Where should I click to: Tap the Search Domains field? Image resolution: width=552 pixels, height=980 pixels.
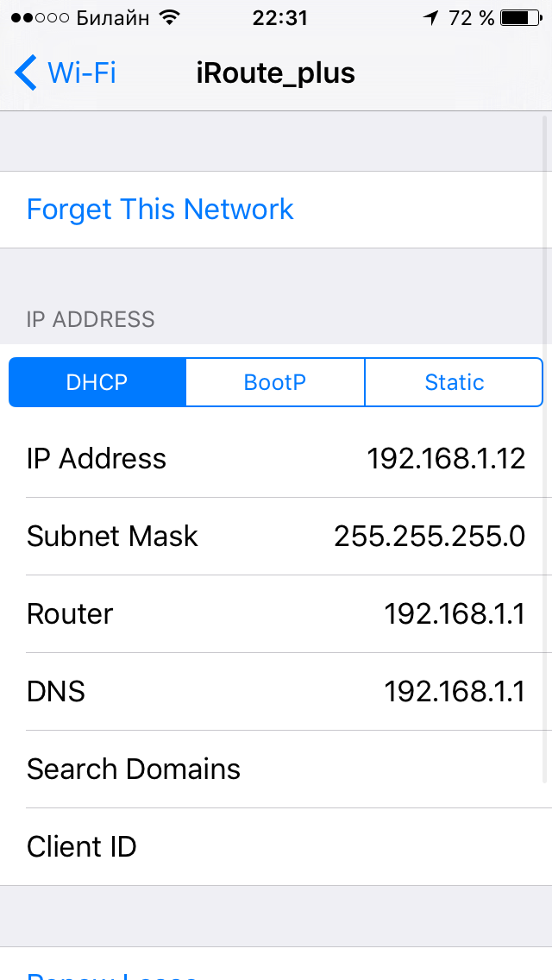pyautogui.click(x=276, y=769)
